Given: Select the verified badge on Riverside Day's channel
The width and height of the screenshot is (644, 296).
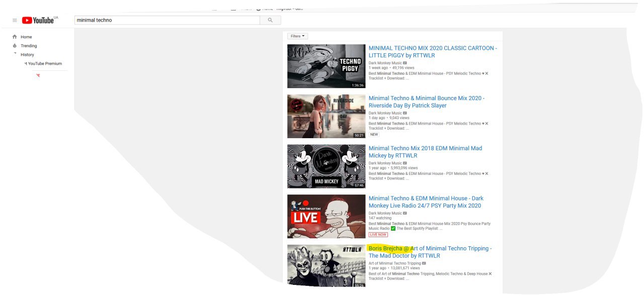Looking at the screenshot, I should tap(405, 113).
